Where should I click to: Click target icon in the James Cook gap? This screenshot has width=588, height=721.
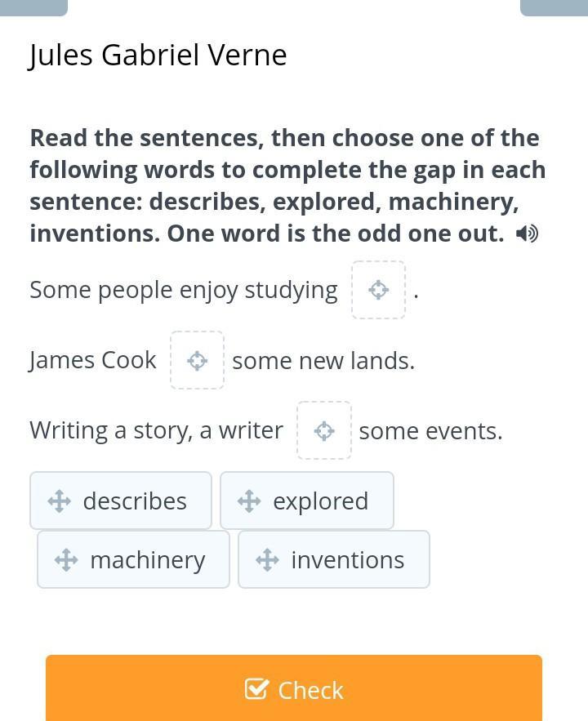click(x=197, y=360)
